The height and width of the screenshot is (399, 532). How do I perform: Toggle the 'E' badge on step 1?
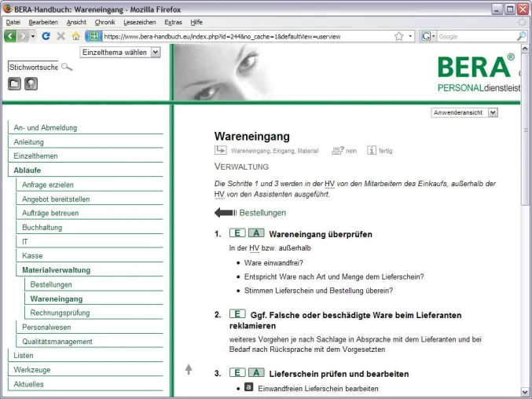237,233
